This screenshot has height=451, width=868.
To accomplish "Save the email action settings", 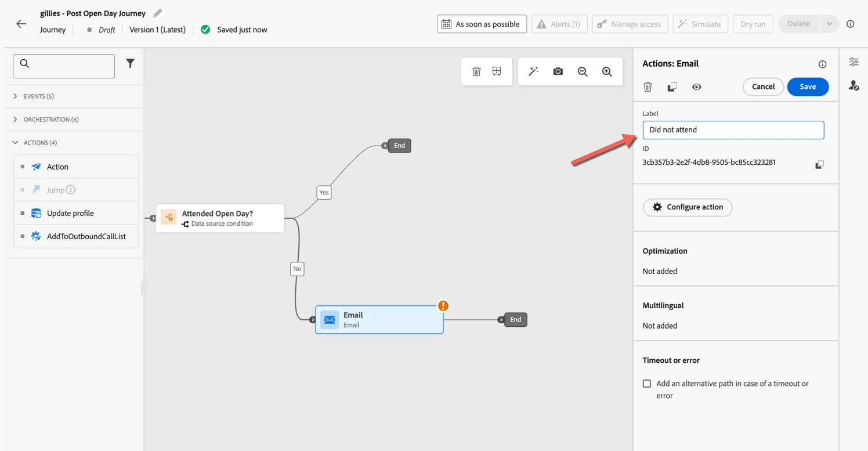I will (808, 86).
